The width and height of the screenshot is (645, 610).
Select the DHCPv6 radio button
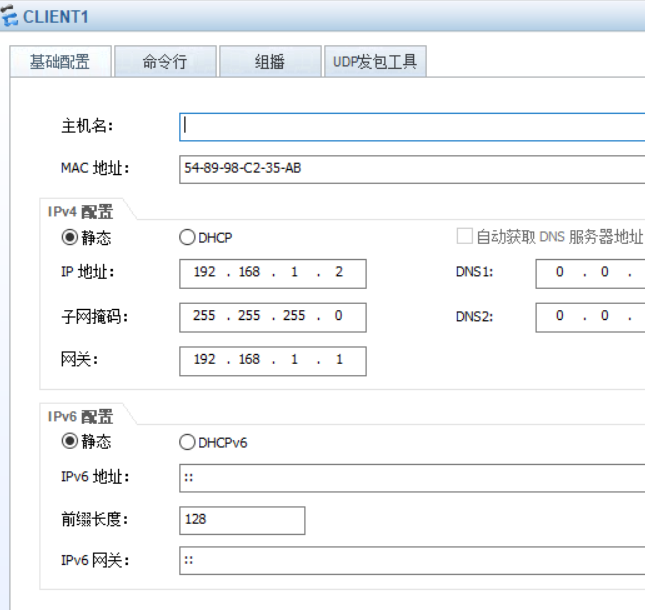[187, 443]
